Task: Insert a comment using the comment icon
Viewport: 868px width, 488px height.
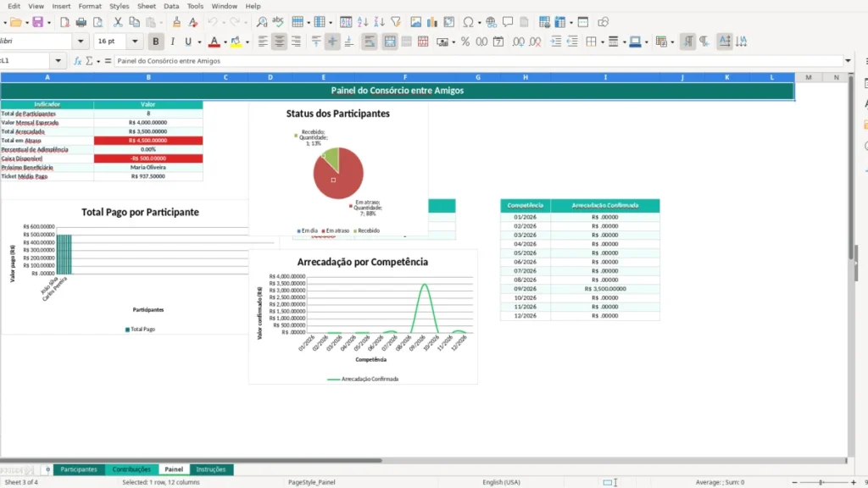Action: tap(508, 22)
